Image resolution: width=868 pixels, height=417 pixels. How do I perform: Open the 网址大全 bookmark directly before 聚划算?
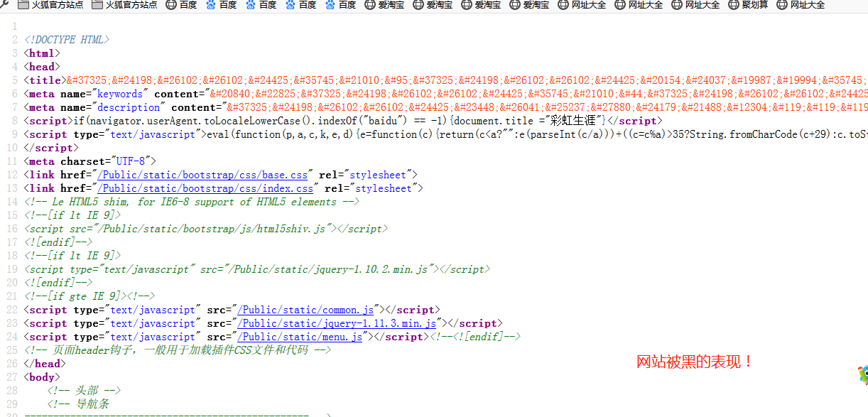[x=695, y=5]
